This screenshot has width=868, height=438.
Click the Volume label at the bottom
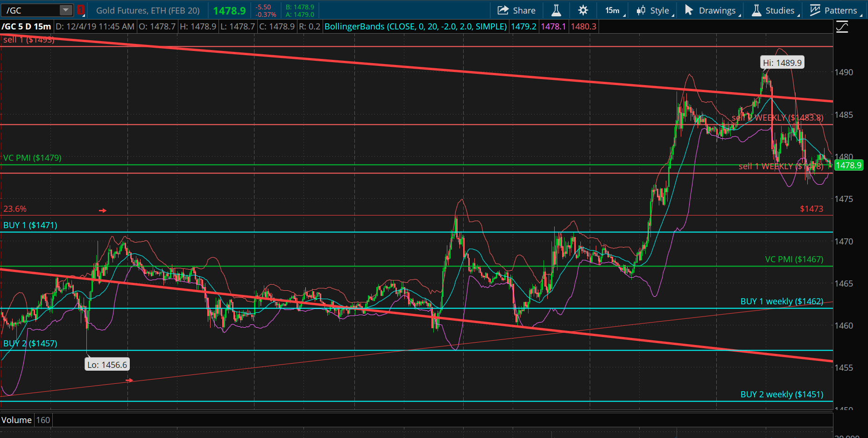point(17,420)
